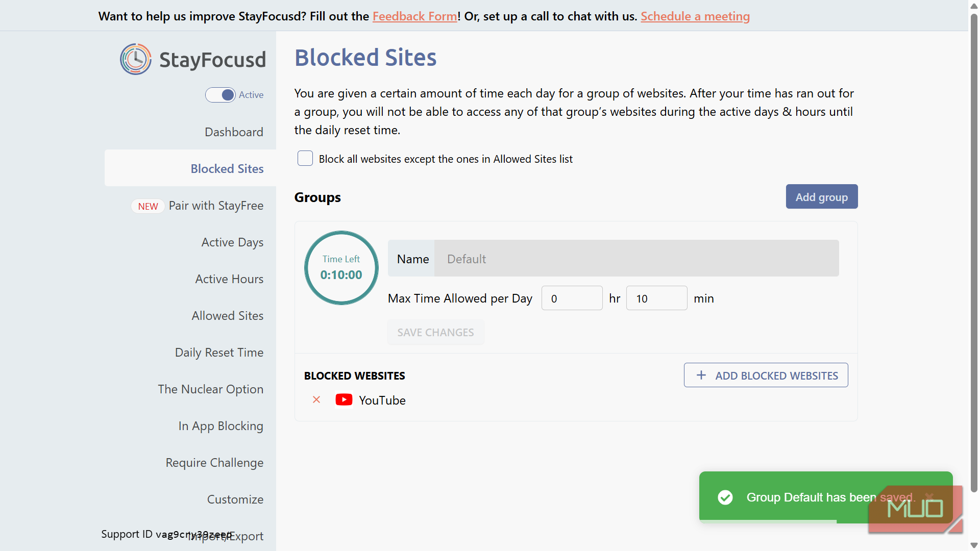Click the page vertical scrollbar
The image size is (980, 551).
[x=974, y=255]
